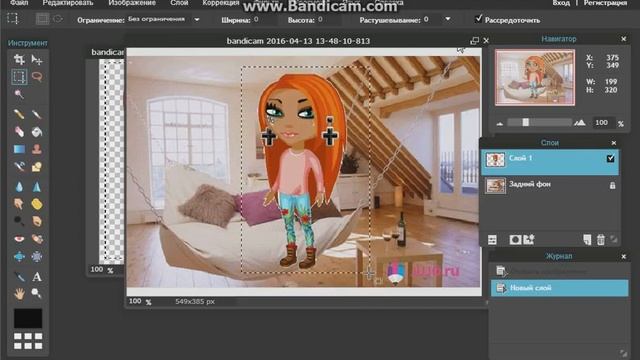
Task: Select the Слой 1 layer row
Action: (x=549, y=162)
